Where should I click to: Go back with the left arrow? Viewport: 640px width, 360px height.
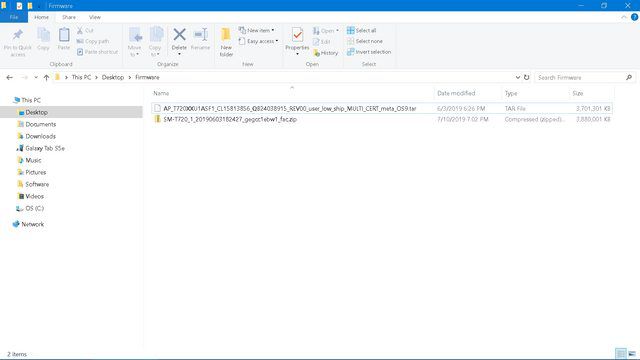(9, 77)
